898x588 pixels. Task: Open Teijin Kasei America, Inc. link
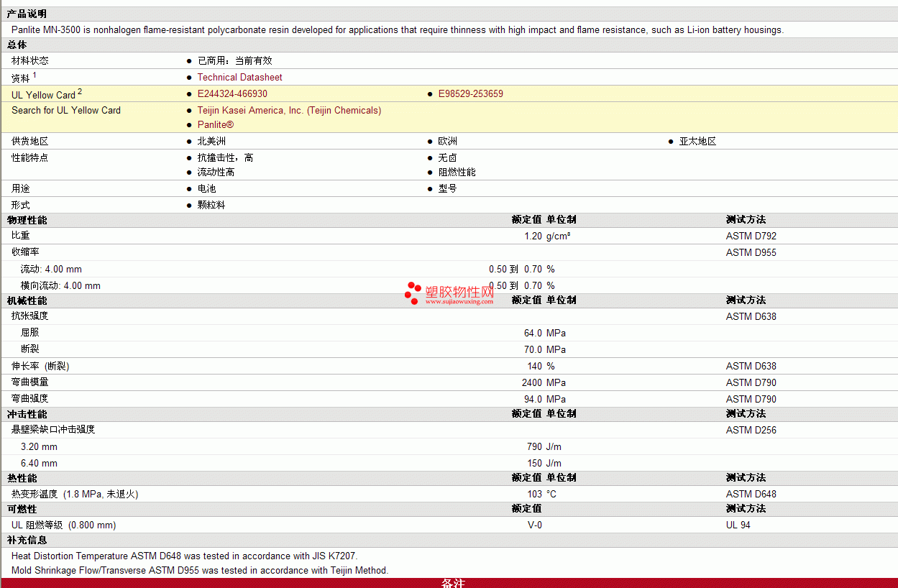(289, 110)
